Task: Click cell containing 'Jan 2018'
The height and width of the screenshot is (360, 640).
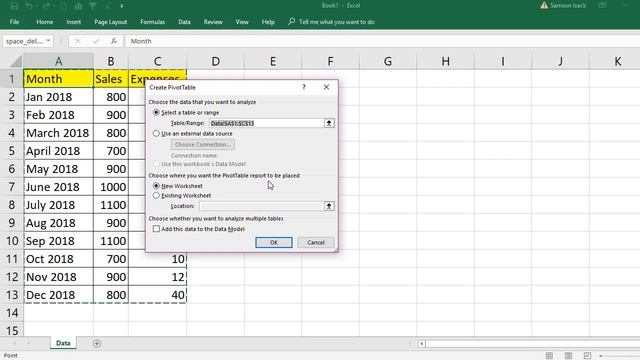Action: point(59,97)
